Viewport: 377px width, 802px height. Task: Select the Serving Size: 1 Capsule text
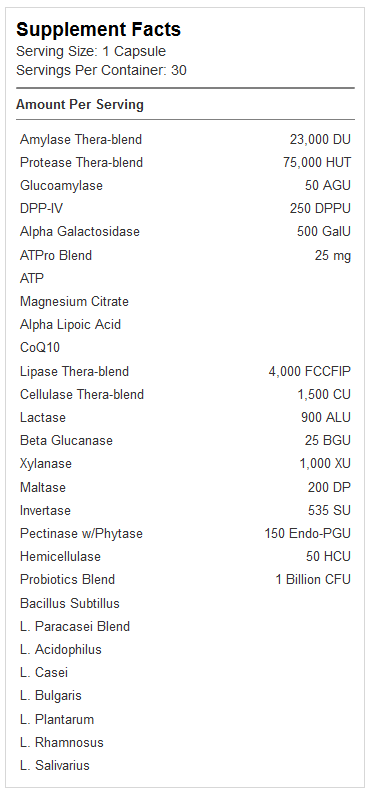pyautogui.click(x=91, y=52)
